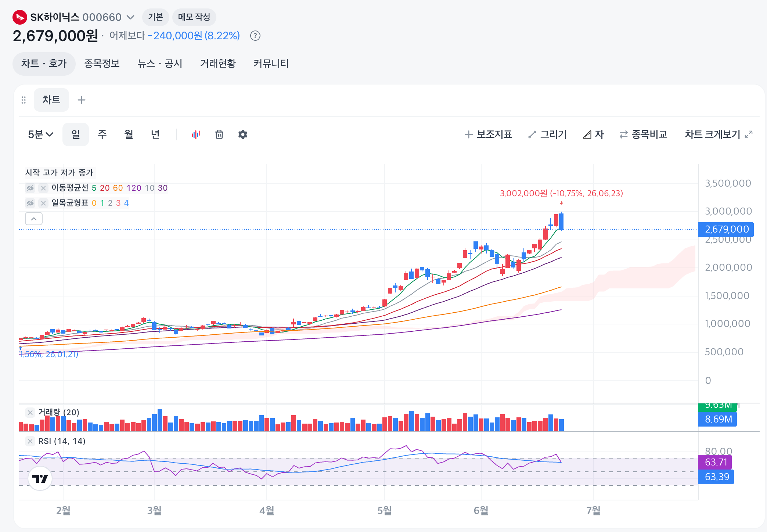Click 차트 크게보기 to enlarge chart
This screenshot has width=767, height=532.
click(x=719, y=134)
